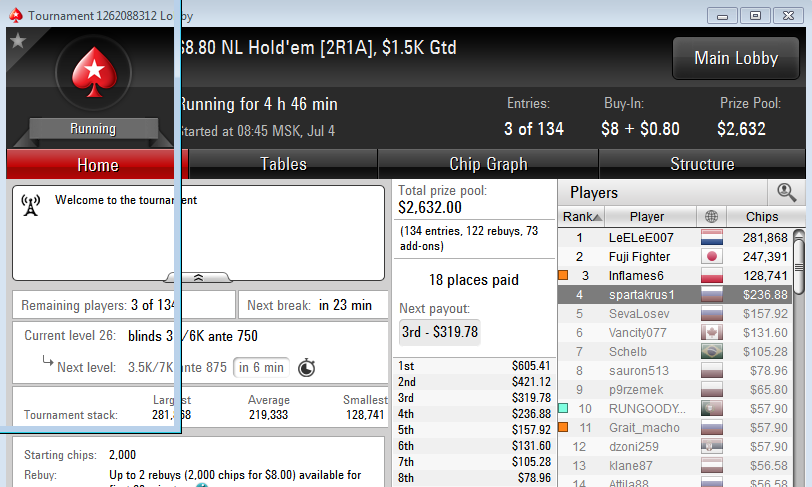812x487 pixels.
Task: Open the Tables tab
Action: (x=283, y=164)
